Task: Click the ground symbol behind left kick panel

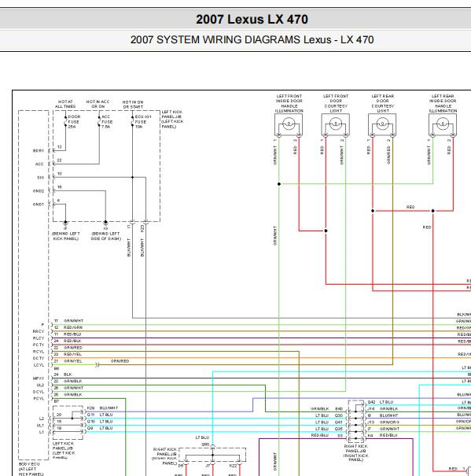Action: tap(65, 223)
